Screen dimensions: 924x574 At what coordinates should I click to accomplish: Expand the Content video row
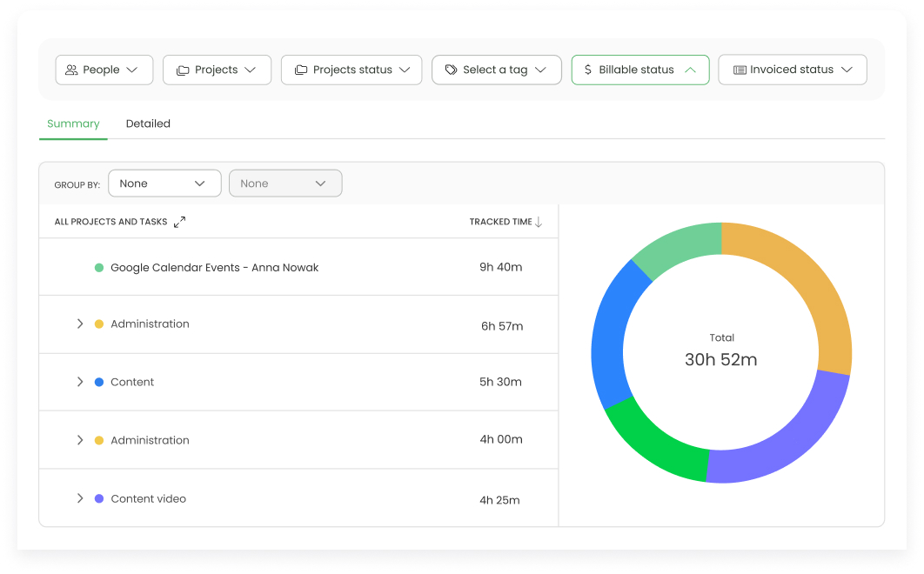(x=79, y=498)
